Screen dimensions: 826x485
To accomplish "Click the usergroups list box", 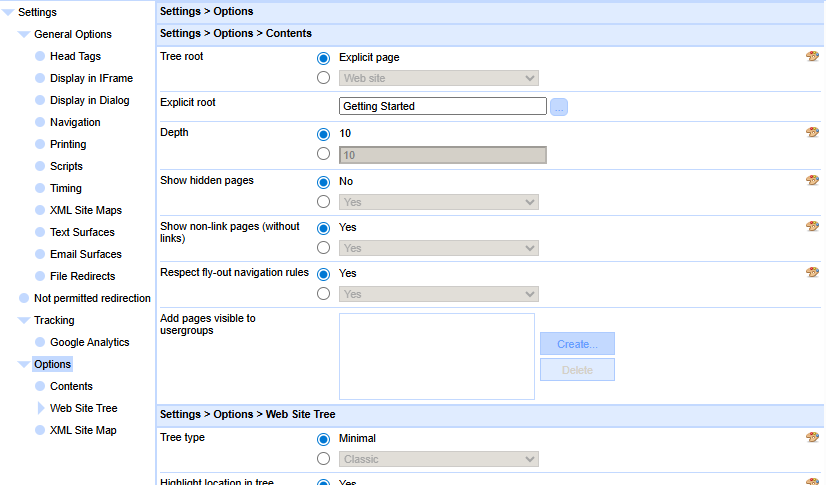I will coord(436,356).
